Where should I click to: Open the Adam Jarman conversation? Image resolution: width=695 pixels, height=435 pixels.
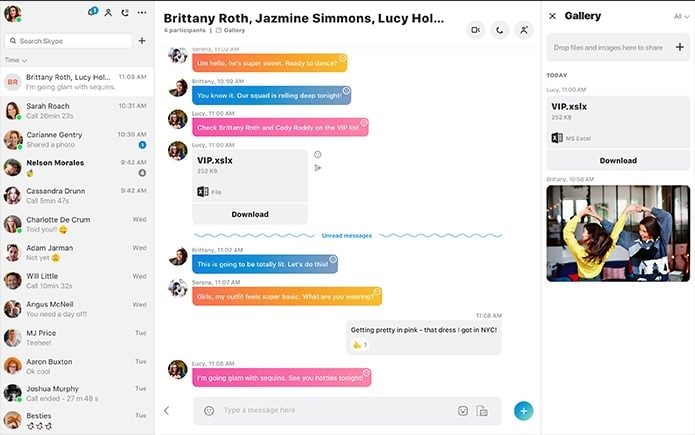click(77, 253)
